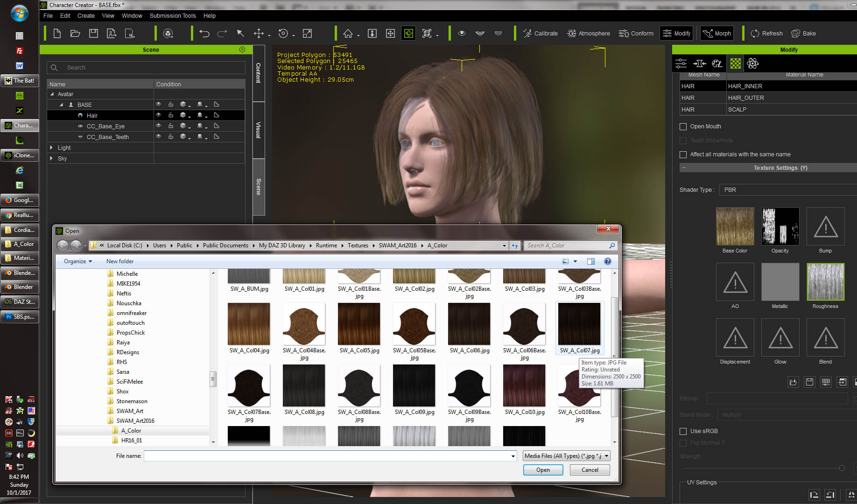
Task: Open the Shader Type PBR dropdown
Action: 788,190
